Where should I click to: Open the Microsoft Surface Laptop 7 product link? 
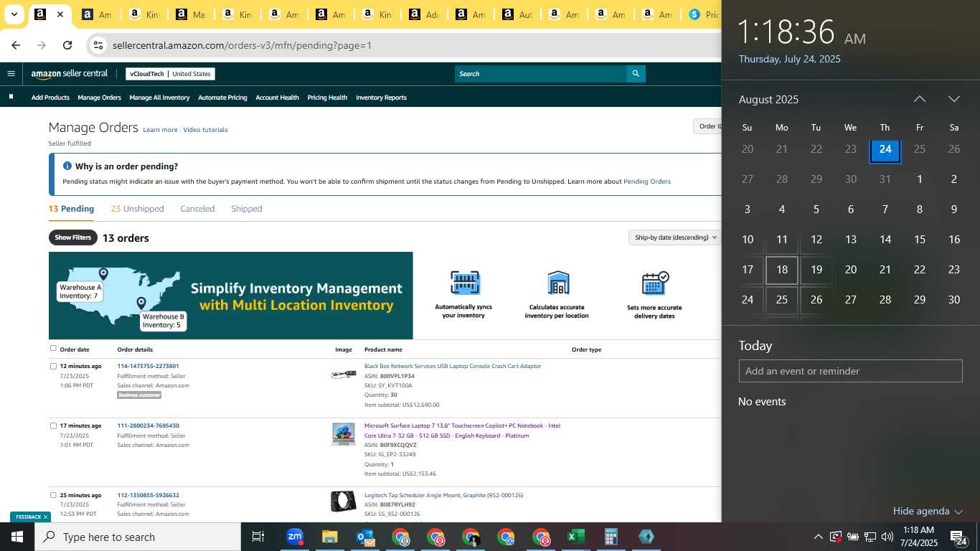point(462,430)
